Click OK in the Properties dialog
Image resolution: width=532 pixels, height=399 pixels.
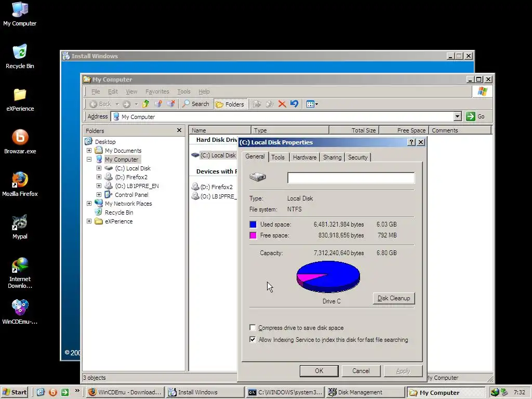click(319, 371)
